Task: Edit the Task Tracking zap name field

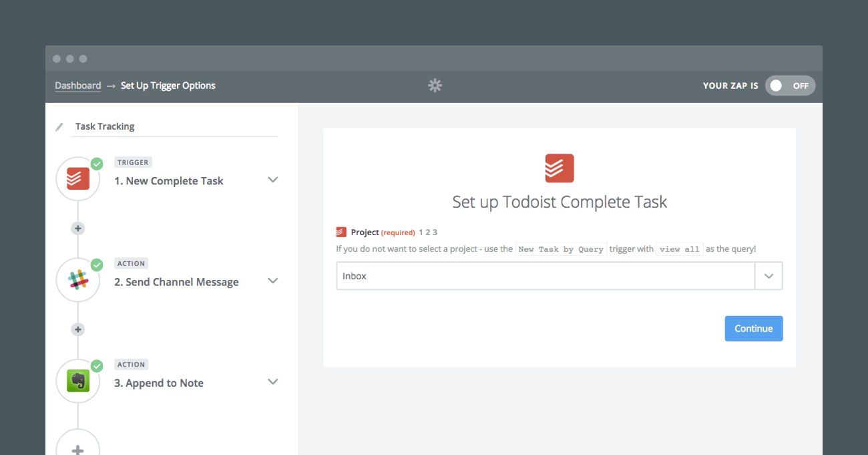Action: [x=174, y=126]
